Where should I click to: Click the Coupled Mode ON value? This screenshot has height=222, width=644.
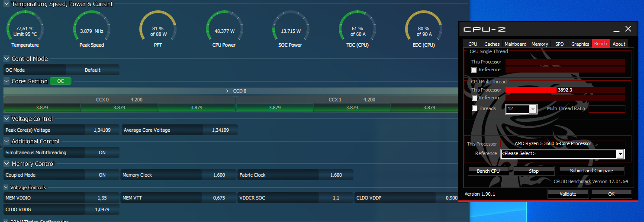(102, 175)
